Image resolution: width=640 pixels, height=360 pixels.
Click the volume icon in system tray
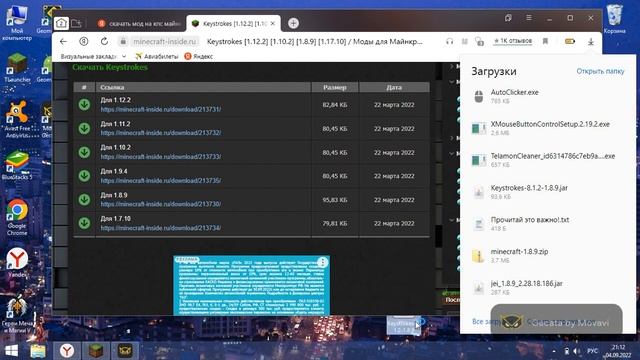click(x=577, y=351)
